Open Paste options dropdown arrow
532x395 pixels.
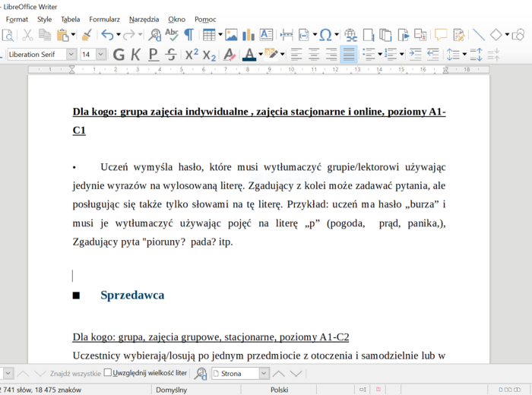[x=73, y=35]
